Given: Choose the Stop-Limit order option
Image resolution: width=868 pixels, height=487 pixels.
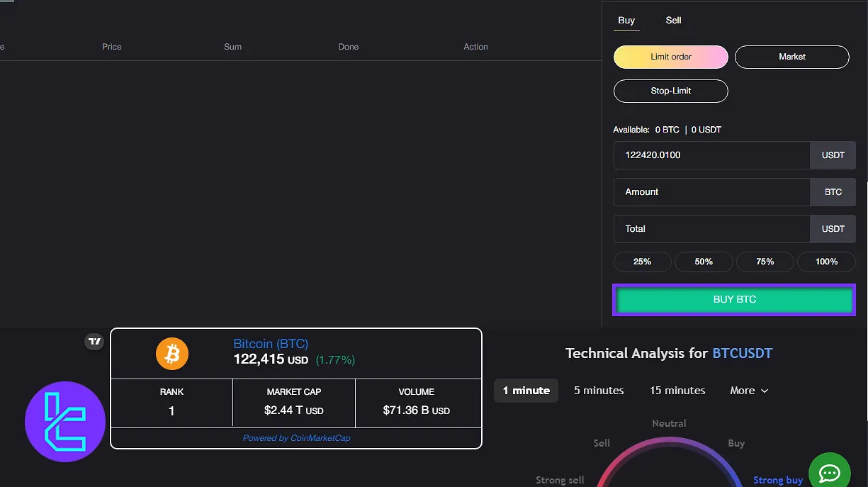Looking at the screenshot, I should pyautogui.click(x=670, y=91).
